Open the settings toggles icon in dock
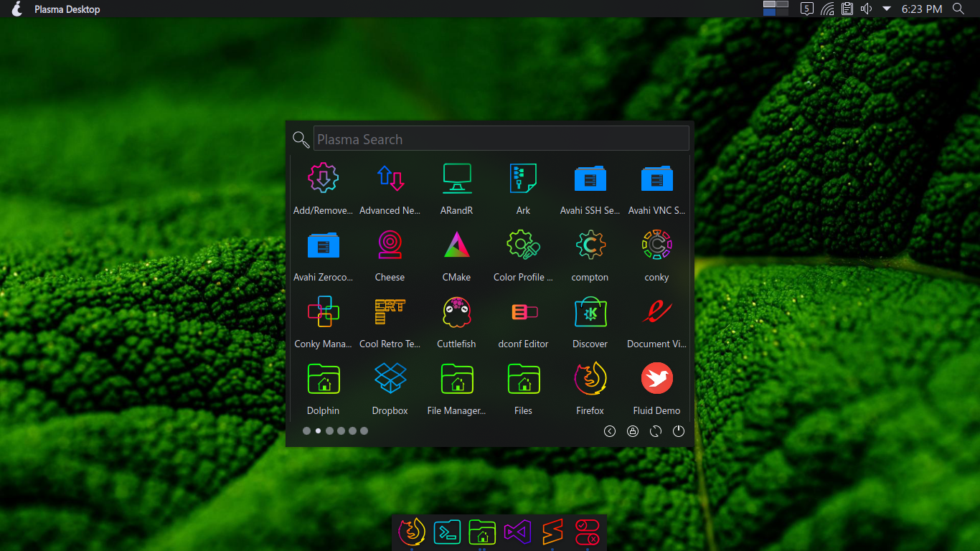 click(x=588, y=532)
